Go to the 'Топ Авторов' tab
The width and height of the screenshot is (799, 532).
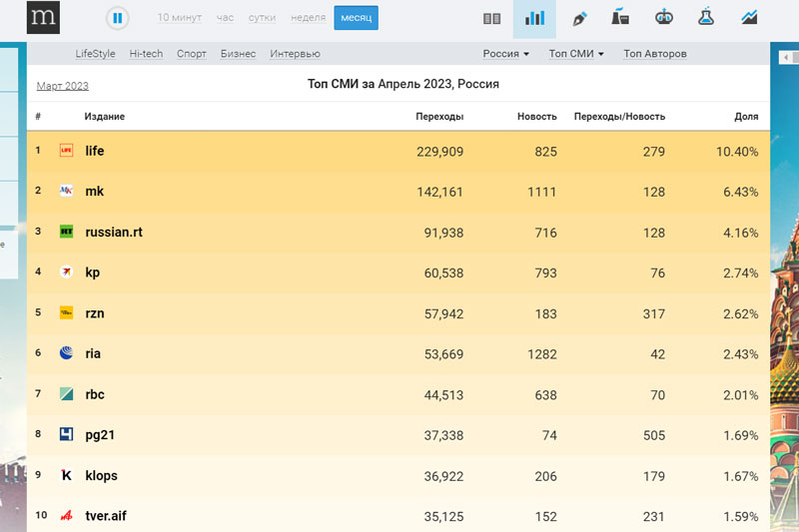point(654,54)
